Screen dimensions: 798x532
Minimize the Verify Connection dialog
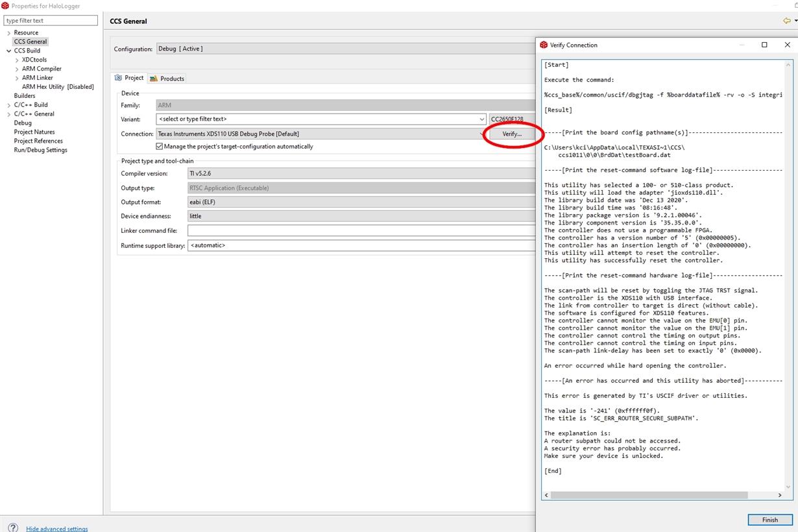[x=742, y=45]
